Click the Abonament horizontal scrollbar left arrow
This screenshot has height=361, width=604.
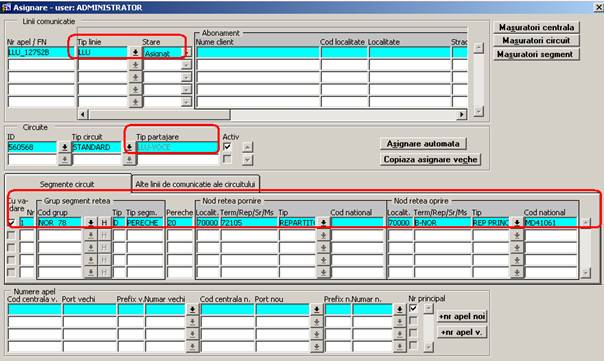pos(83,114)
